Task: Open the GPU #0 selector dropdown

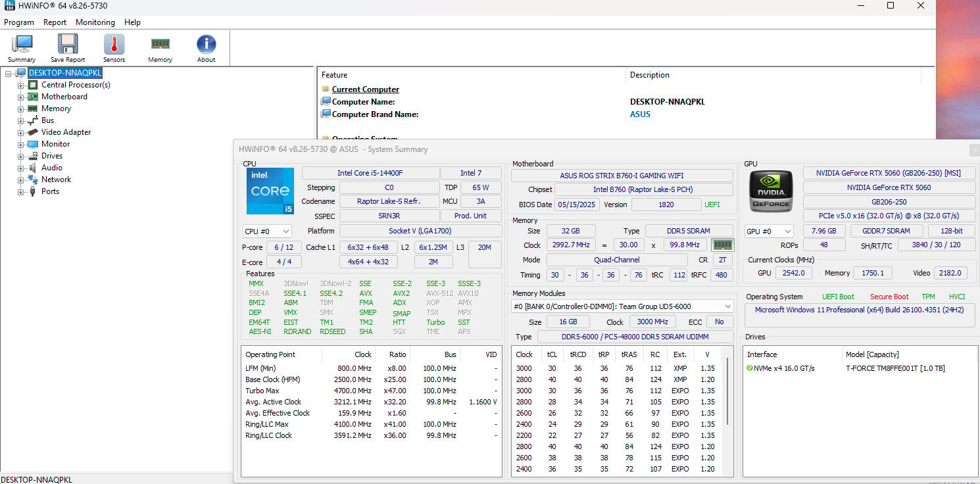Action: (x=769, y=231)
